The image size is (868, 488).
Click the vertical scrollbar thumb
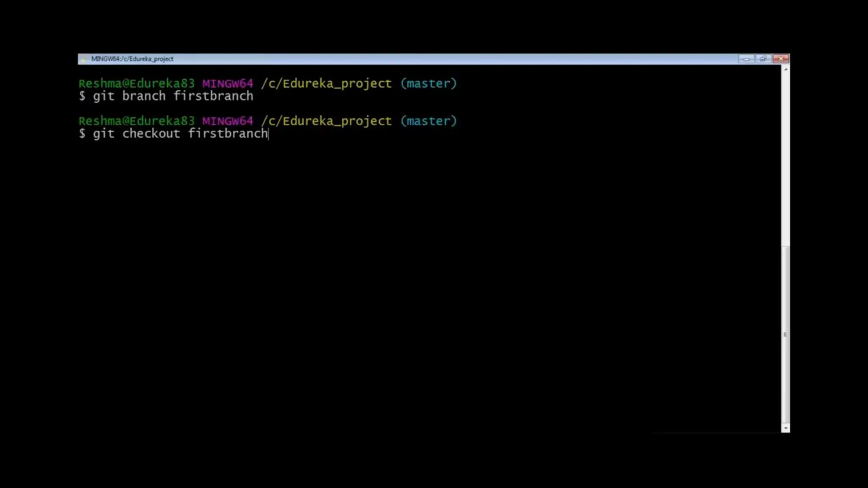[785, 334]
